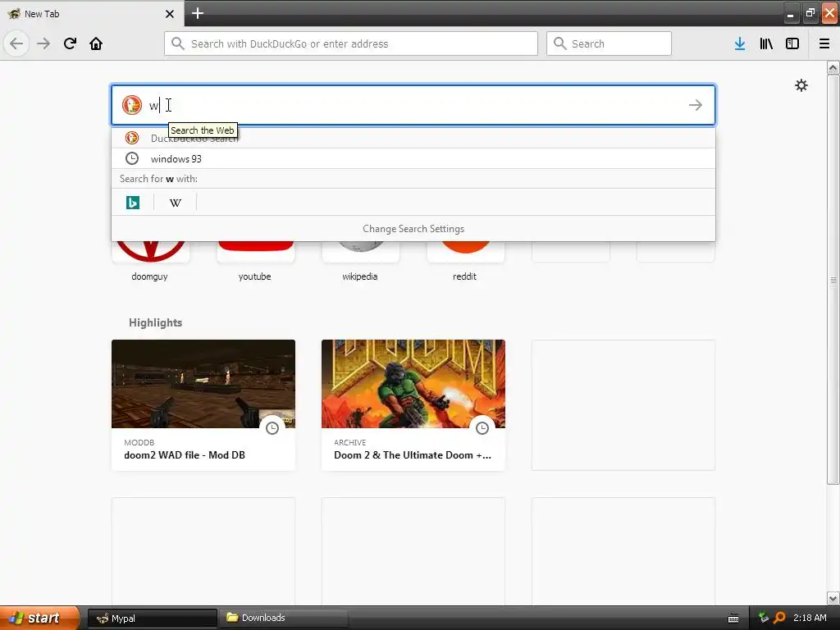Click the 2:18 AM system clock

pos(810,618)
